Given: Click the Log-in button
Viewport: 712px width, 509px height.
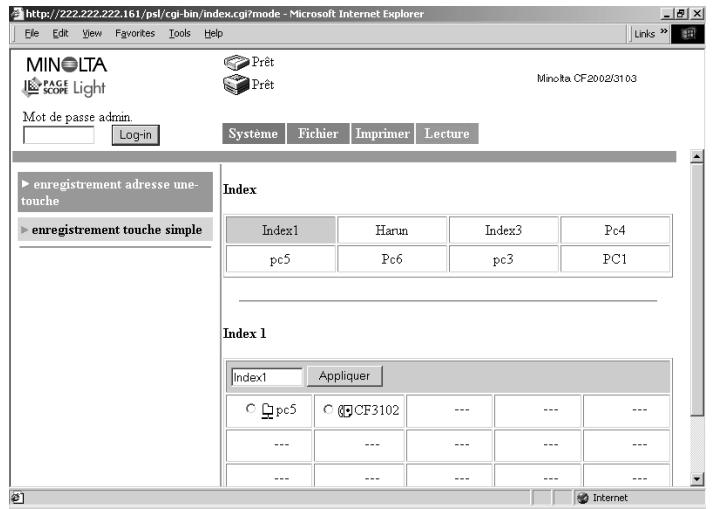Looking at the screenshot, I should click(x=135, y=135).
